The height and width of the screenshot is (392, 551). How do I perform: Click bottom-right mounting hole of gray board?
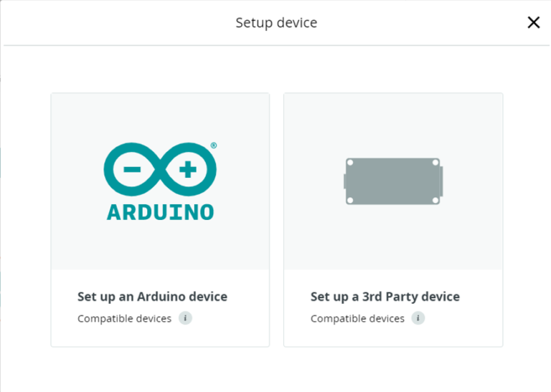(x=435, y=200)
